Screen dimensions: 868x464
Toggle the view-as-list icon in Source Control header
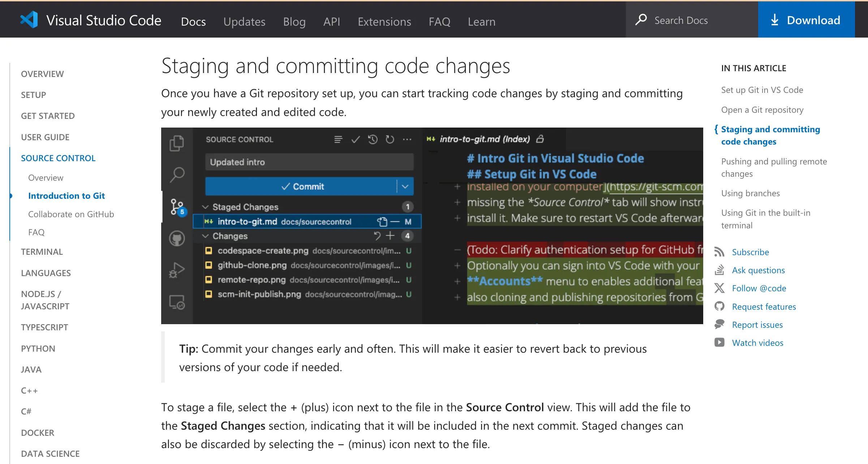(338, 139)
